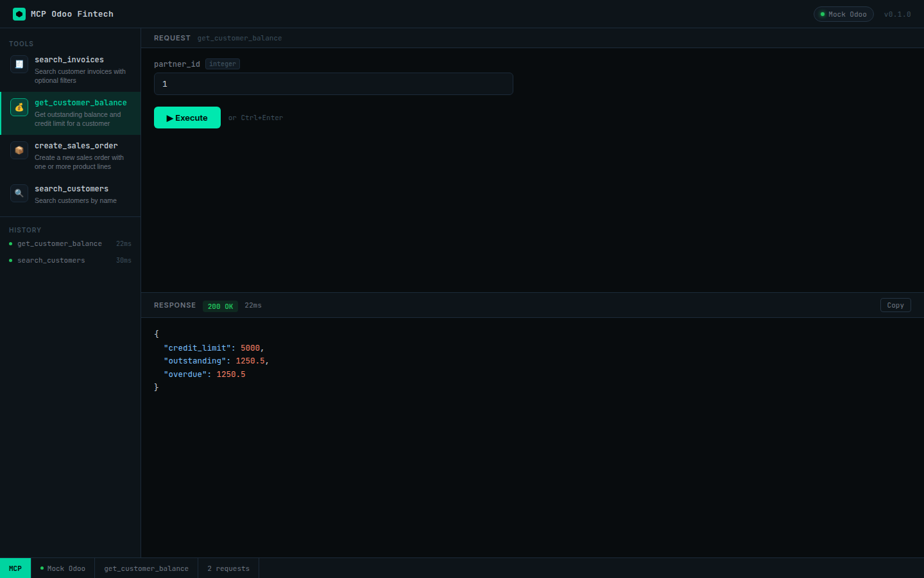924x578 pixels.
Task: Click the MCP Odoo Fintech title
Action: pyautogui.click(x=72, y=14)
